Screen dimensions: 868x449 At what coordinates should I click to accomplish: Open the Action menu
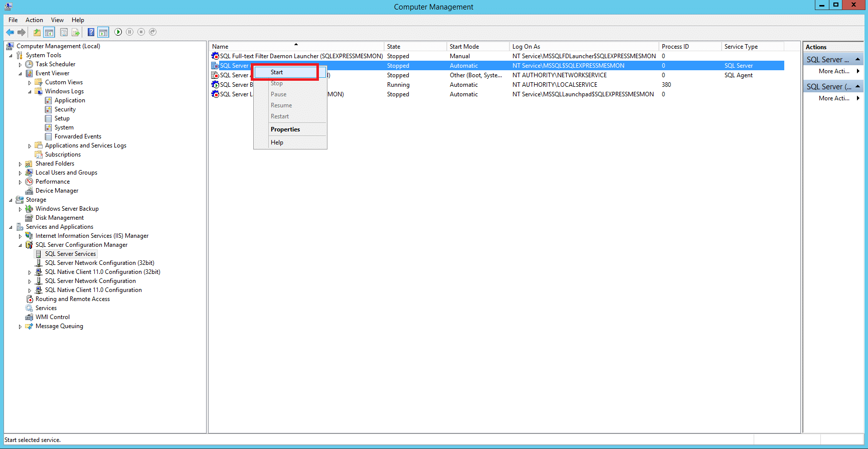(x=34, y=20)
